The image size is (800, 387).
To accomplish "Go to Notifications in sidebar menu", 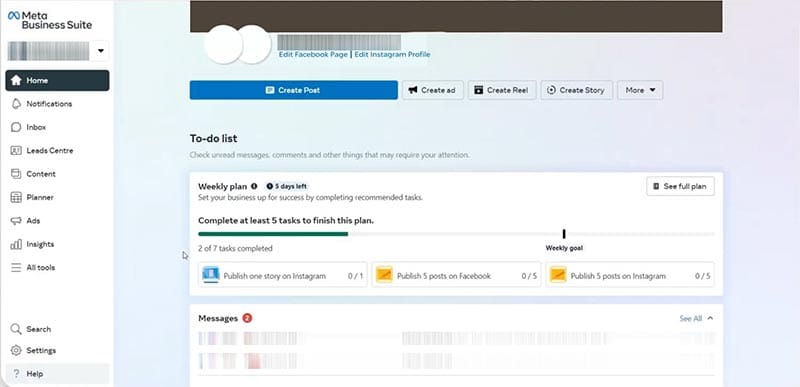I will pyautogui.click(x=57, y=104).
